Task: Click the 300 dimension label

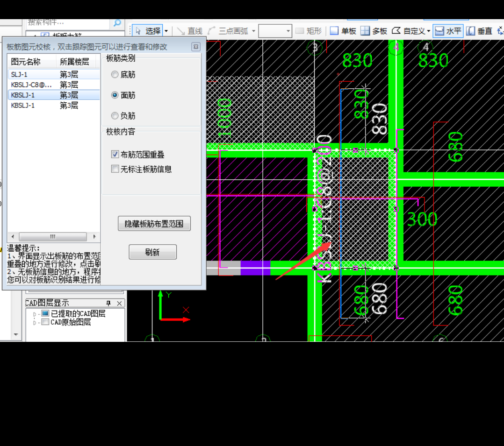Action: (x=422, y=219)
